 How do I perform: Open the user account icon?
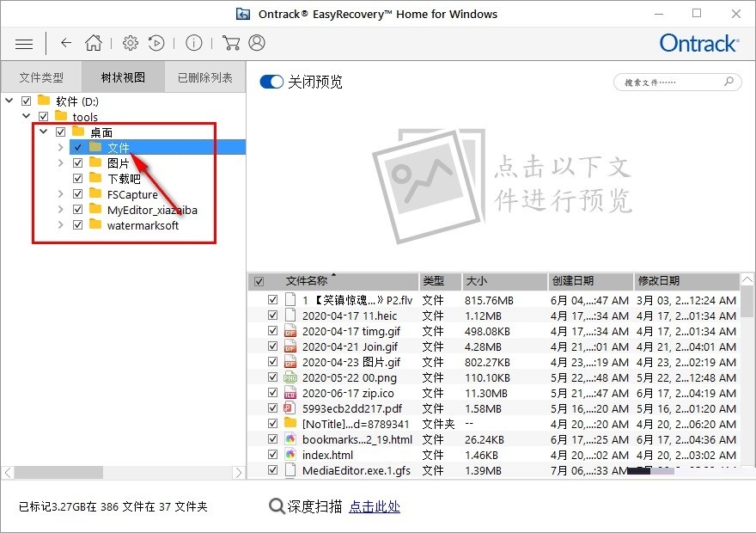pos(256,43)
